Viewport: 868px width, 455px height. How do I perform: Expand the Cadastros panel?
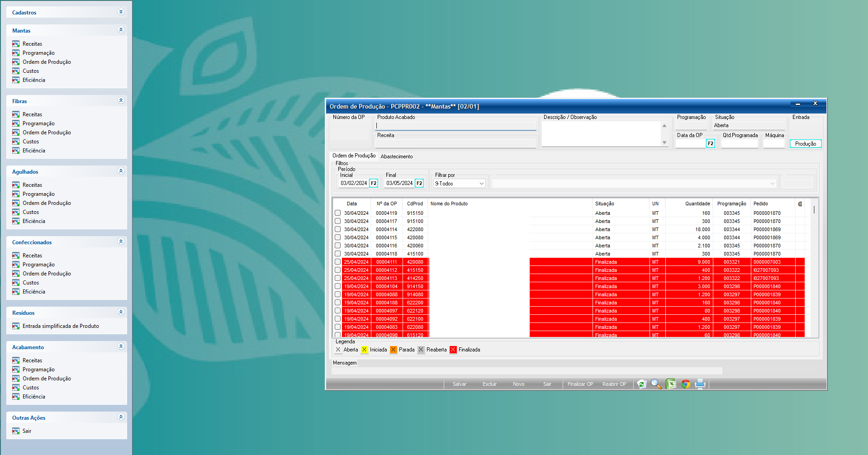pyautogui.click(x=121, y=12)
